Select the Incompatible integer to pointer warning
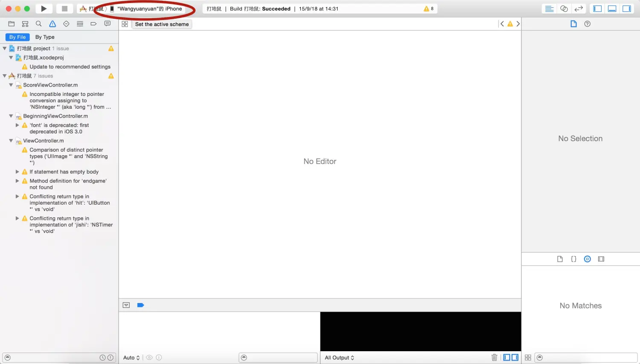Screen dimensions: 640x364 (70, 101)
